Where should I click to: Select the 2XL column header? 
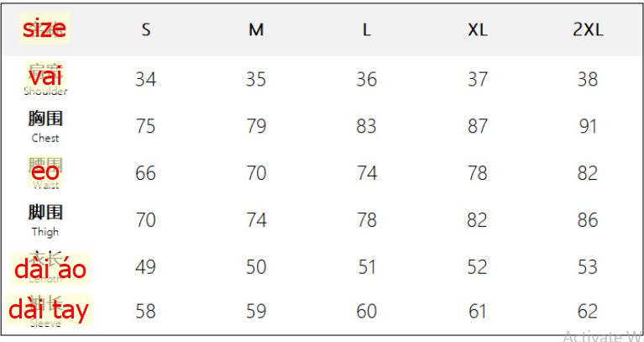pos(588,29)
